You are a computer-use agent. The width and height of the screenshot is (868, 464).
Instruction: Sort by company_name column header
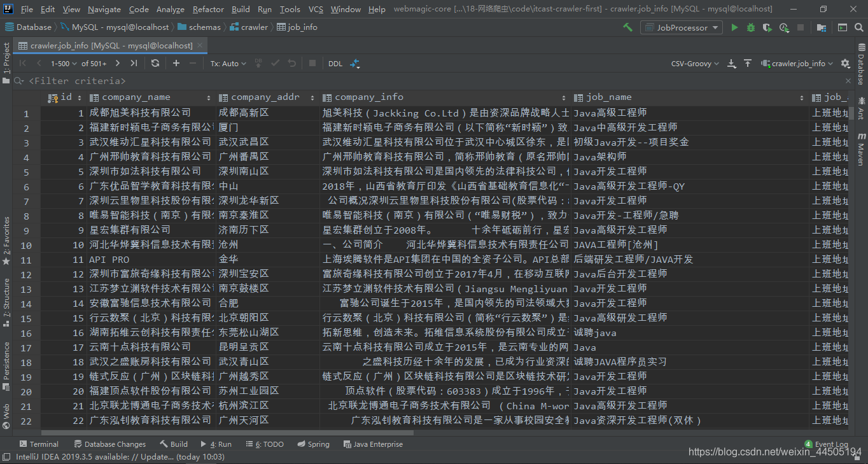coord(150,97)
